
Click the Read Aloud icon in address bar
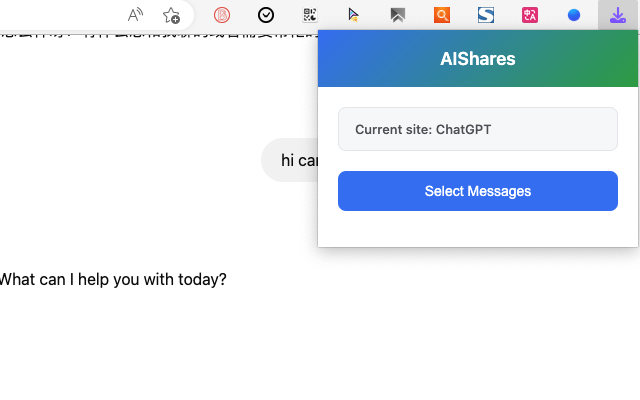135,15
